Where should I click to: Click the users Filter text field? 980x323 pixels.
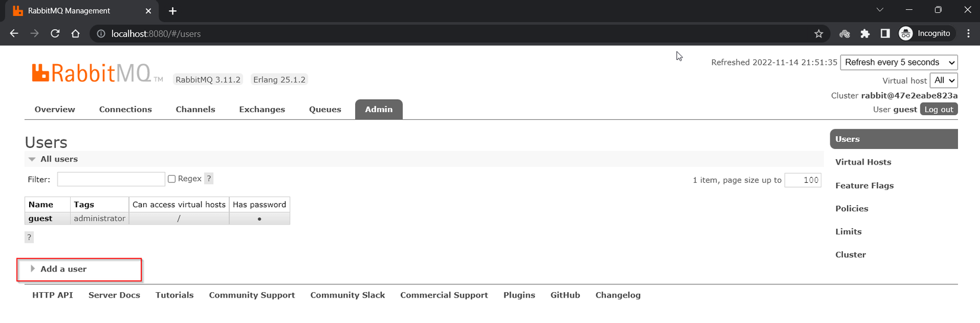110,179
